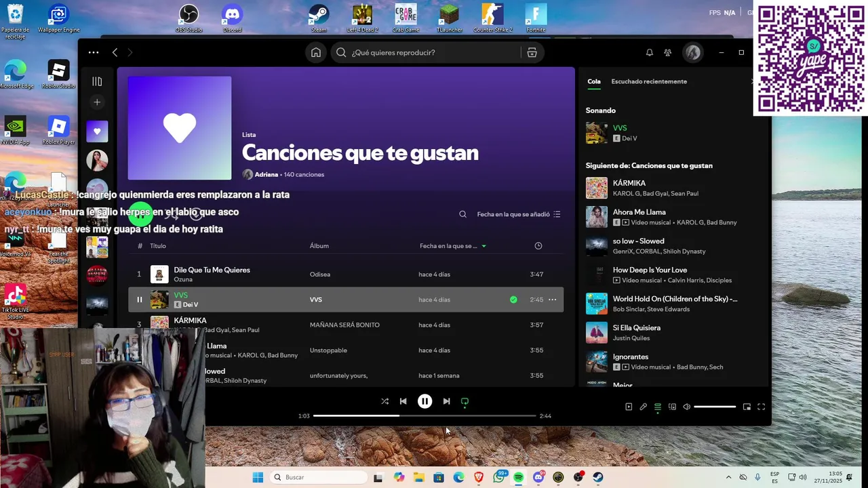Open the MAÑANA SERÁ BONITO album link
The height and width of the screenshot is (488, 868).
coord(344,325)
